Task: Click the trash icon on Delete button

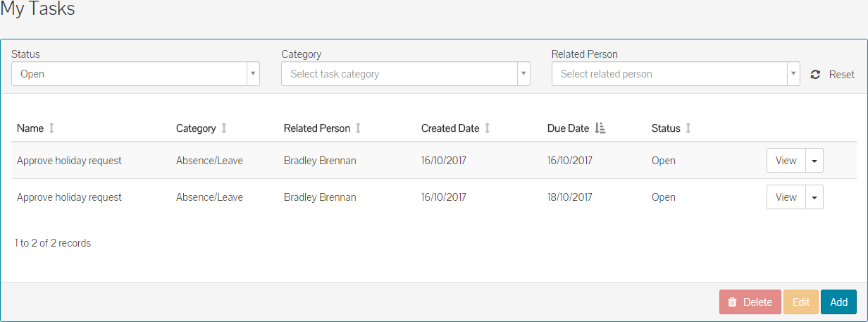Action: click(732, 302)
